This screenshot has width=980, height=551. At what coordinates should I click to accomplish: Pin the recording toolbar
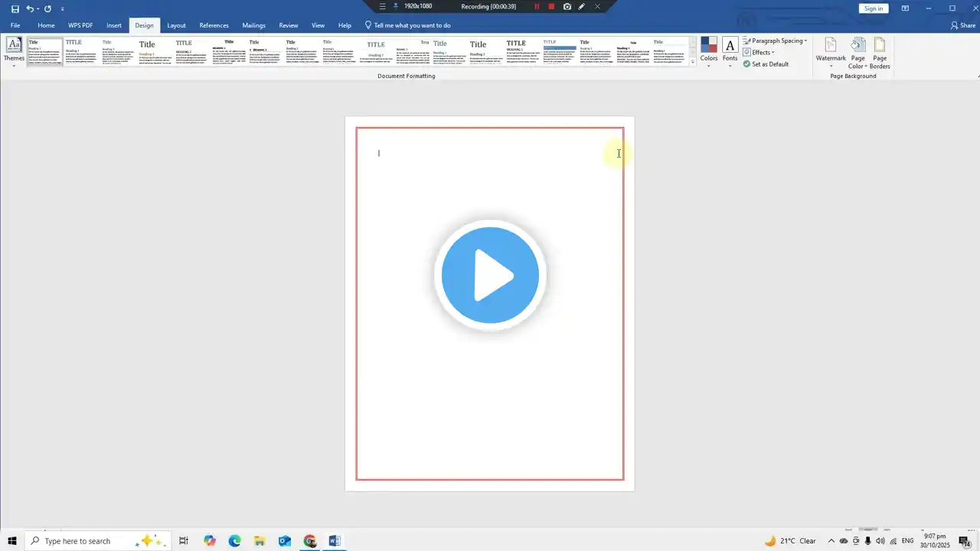tap(395, 6)
